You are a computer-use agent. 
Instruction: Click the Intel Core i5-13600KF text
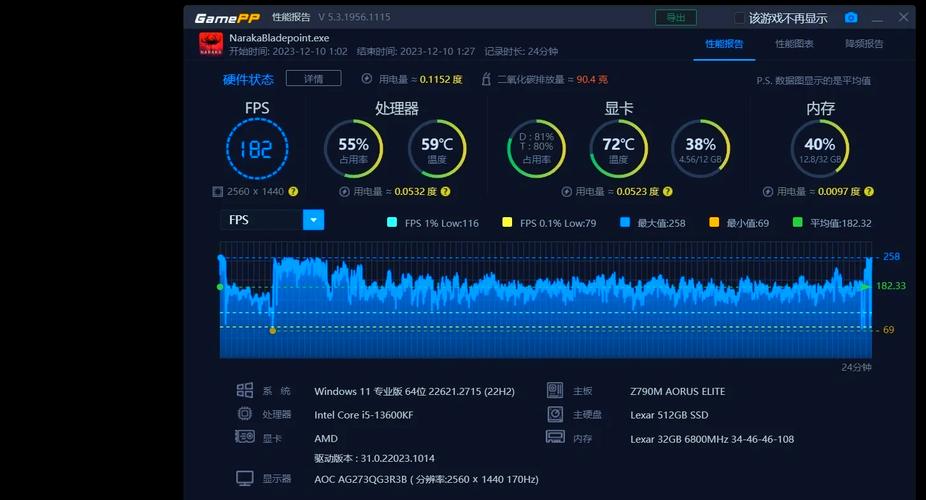tap(363, 415)
